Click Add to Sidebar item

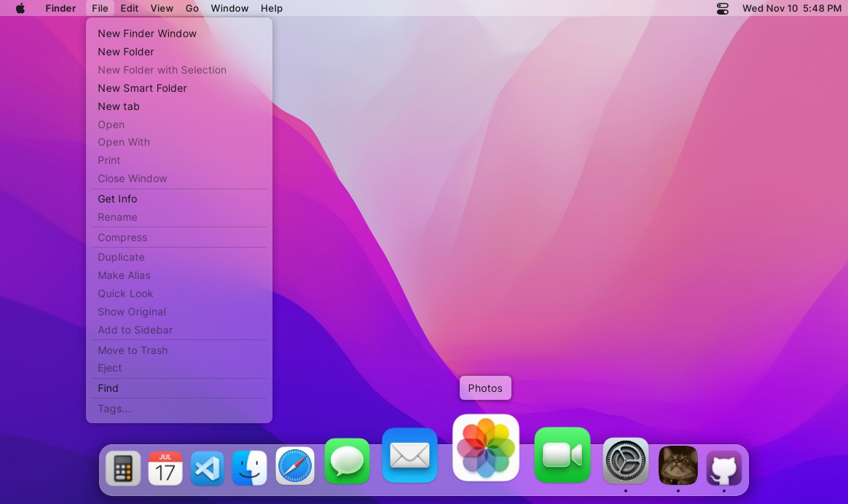(x=179, y=330)
